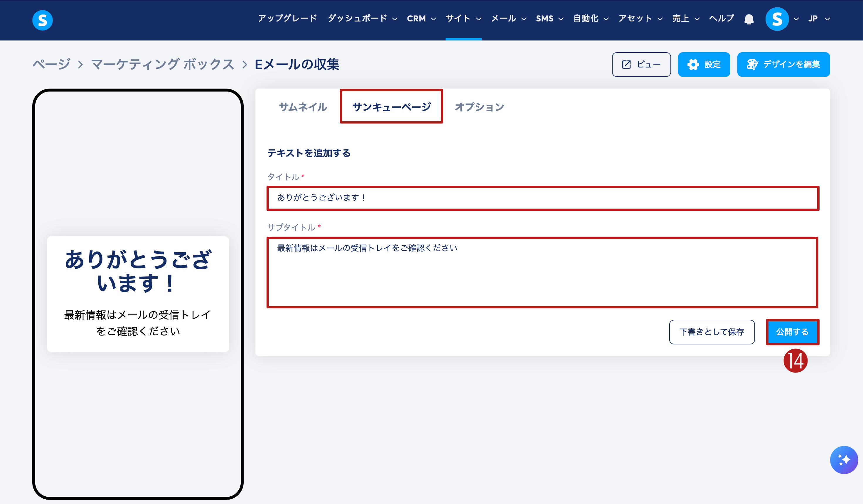Open the JP language dropdown

[x=819, y=18]
